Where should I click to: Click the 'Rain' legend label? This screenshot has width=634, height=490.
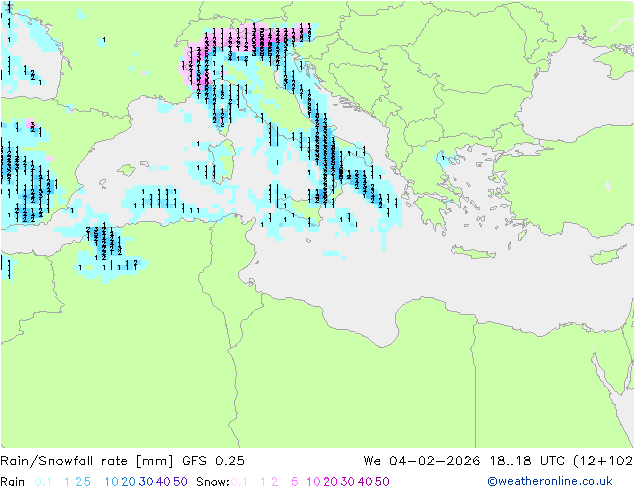point(13,482)
